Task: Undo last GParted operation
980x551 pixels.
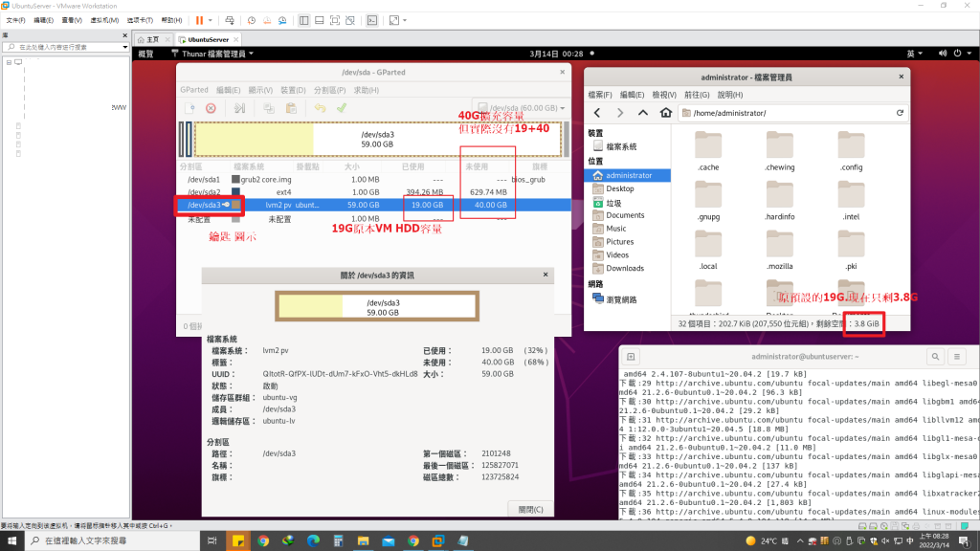Action: coord(320,108)
